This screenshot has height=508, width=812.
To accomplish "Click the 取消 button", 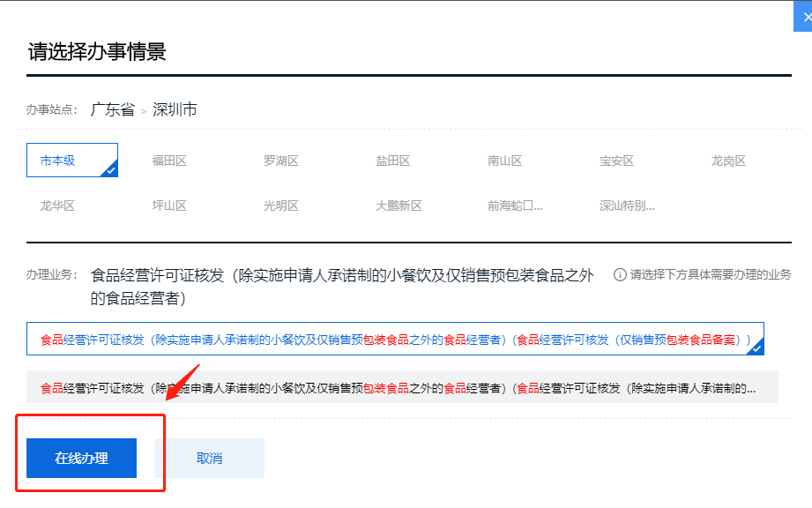I will tap(209, 458).
